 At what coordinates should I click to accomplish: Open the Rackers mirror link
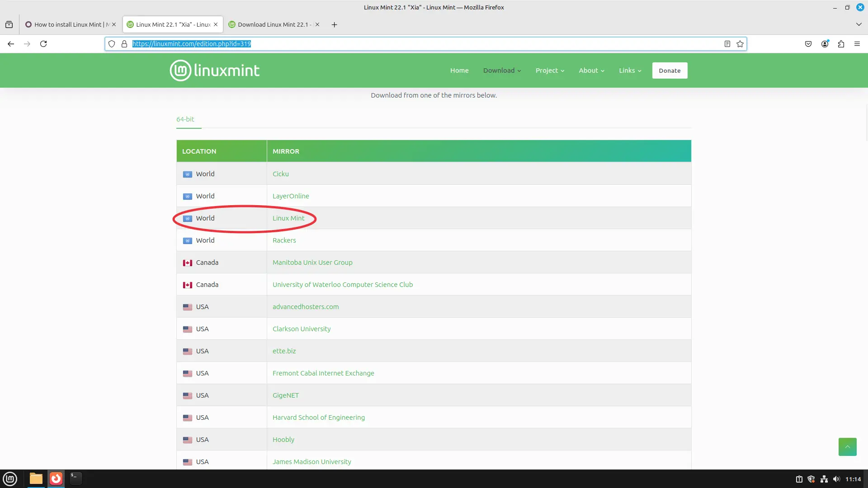(x=284, y=240)
